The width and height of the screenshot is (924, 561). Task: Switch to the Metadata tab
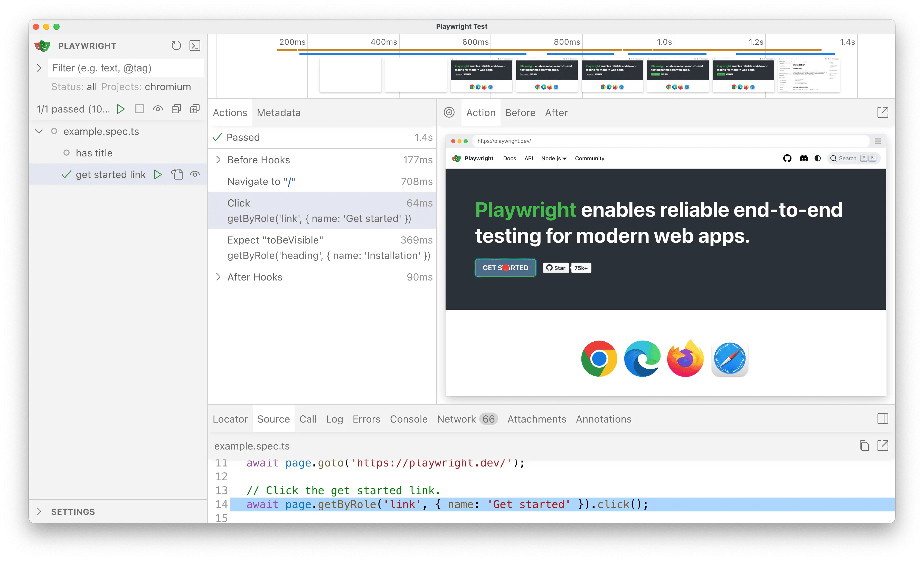coord(278,113)
